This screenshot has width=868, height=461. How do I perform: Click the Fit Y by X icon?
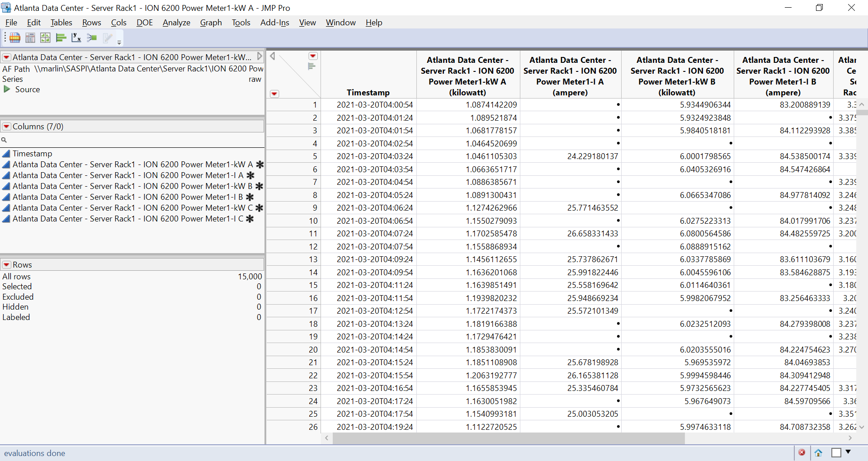click(76, 38)
